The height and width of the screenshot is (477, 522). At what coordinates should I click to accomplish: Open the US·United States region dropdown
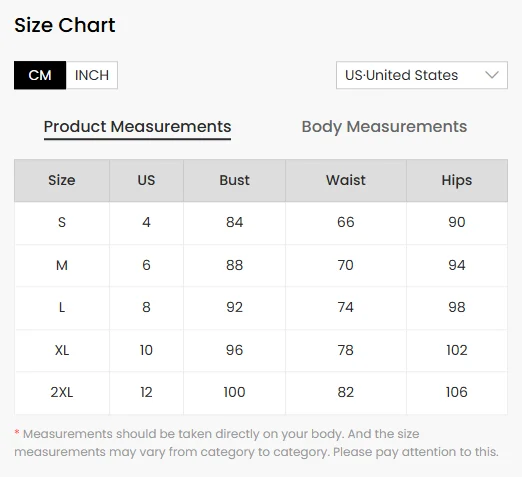click(422, 75)
